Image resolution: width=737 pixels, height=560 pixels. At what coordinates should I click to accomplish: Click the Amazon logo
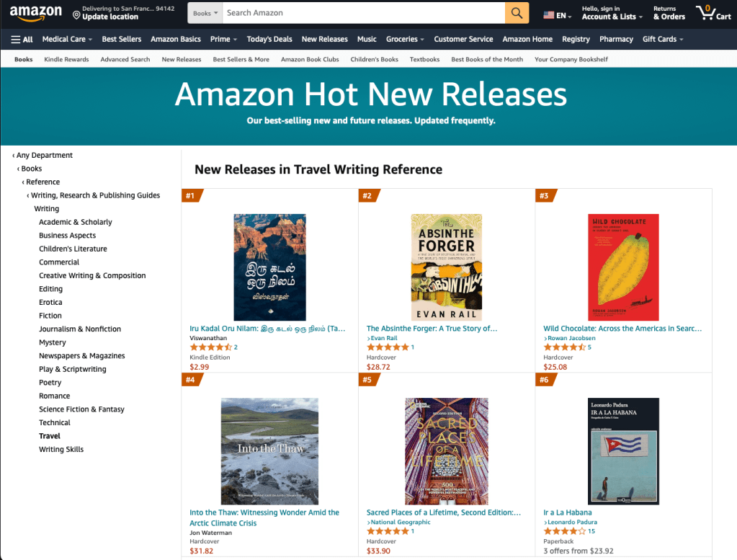coord(36,12)
